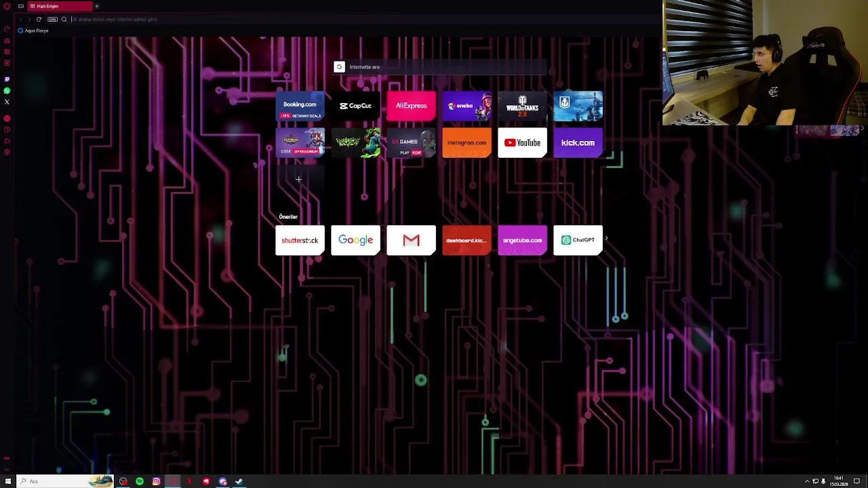Open WhatsApp in the sidebar
The width and height of the screenshot is (868, 488).
point(7,90)
